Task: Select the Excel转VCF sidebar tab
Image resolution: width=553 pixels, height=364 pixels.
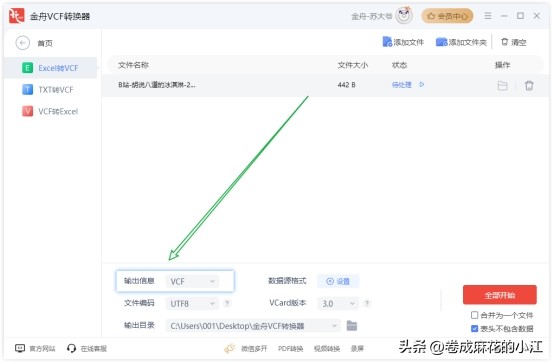Action: click(50, 68)
